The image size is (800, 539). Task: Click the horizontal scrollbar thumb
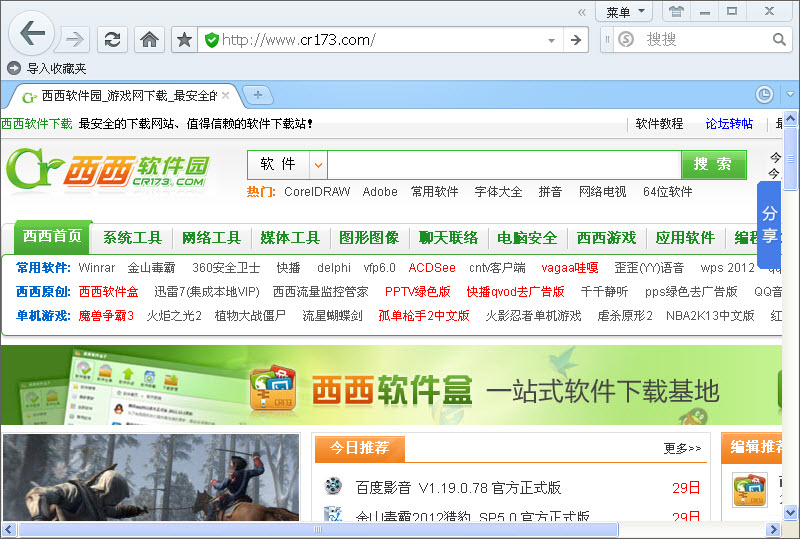(317, 529)
